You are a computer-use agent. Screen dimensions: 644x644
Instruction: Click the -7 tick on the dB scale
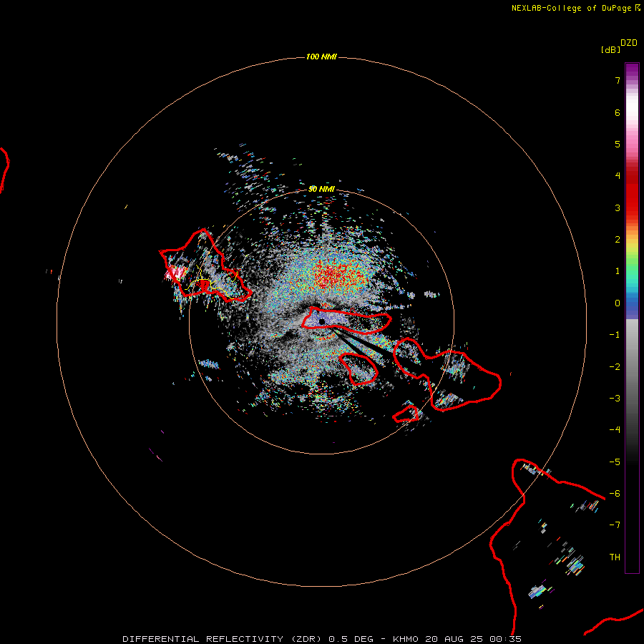point(615,525)
